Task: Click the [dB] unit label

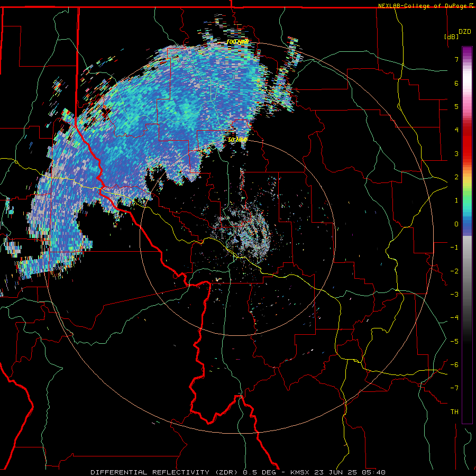Action: 452,36
